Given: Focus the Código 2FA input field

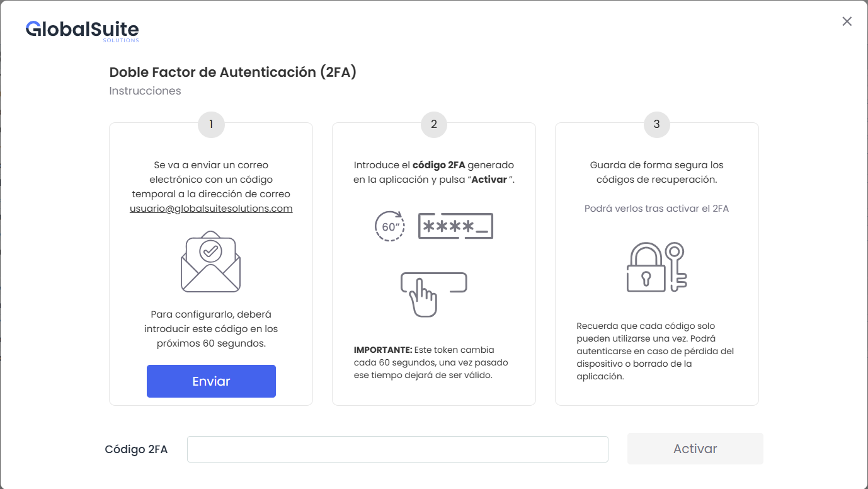Looking at the screenshot, I should coord(397,449).
